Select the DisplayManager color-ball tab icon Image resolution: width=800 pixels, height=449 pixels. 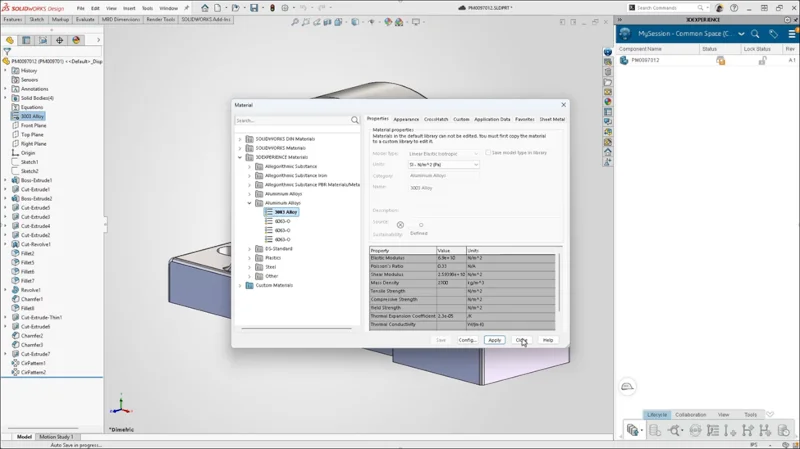(x=76, y=40)
